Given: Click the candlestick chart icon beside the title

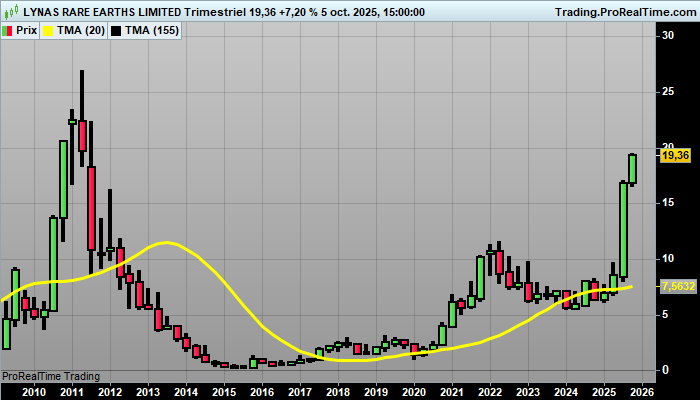Looking at the screenshot, I should pyautogui.click(x=11, y=11).
